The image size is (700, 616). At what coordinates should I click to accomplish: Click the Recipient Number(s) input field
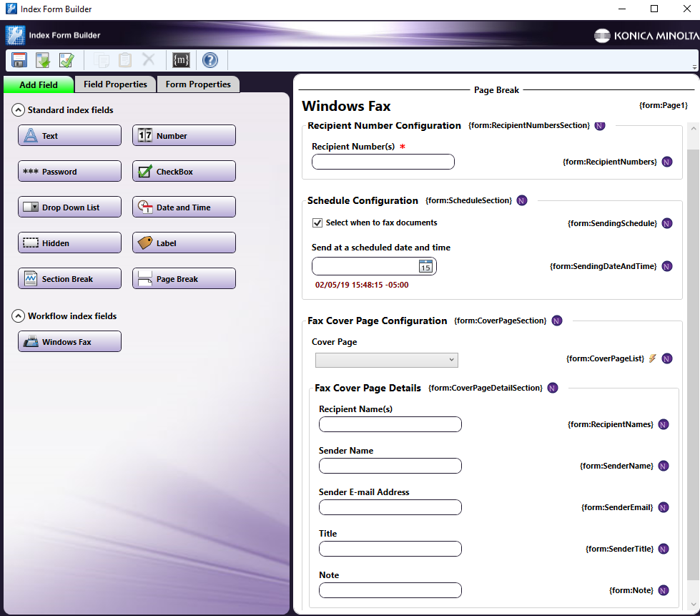tap(383, 162)
